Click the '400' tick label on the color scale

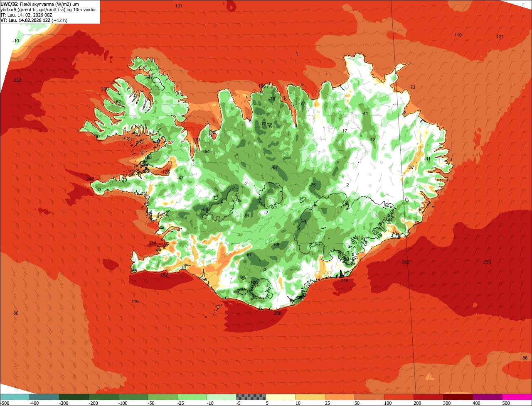pos(477,403)
